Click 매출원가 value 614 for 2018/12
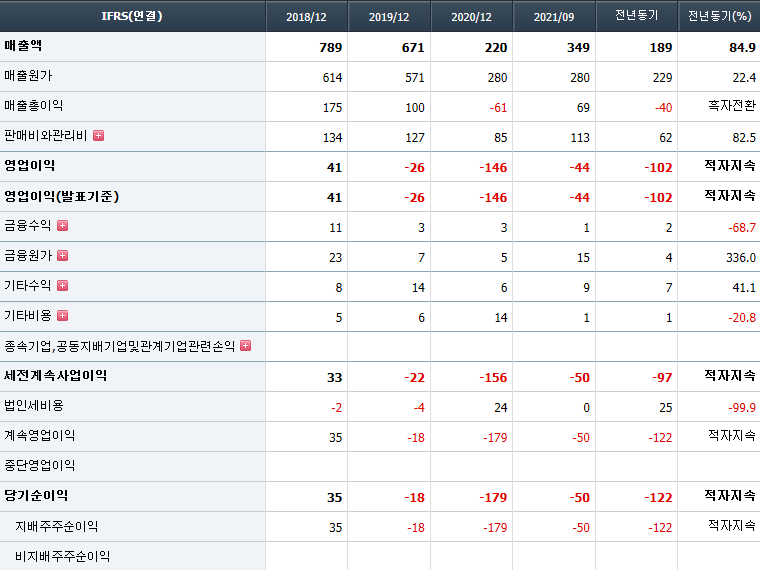The image size is (760, 570). coord(332,78)
